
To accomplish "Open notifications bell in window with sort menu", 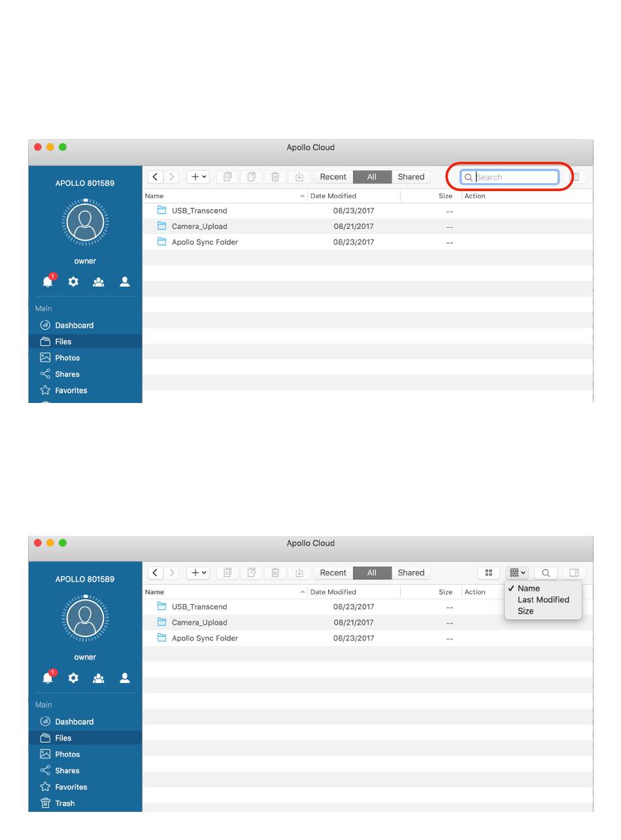I will (x=48, y=678).
